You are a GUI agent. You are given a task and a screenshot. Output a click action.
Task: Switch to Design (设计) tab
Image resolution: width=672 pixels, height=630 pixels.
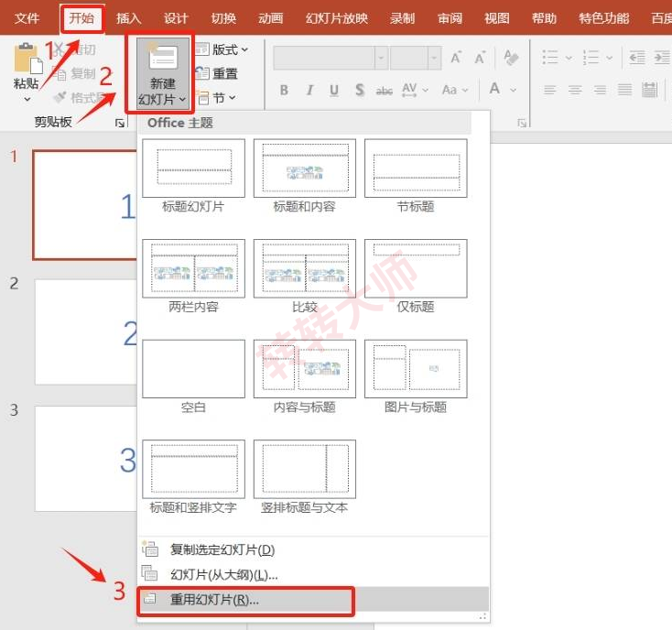(176, 18)
